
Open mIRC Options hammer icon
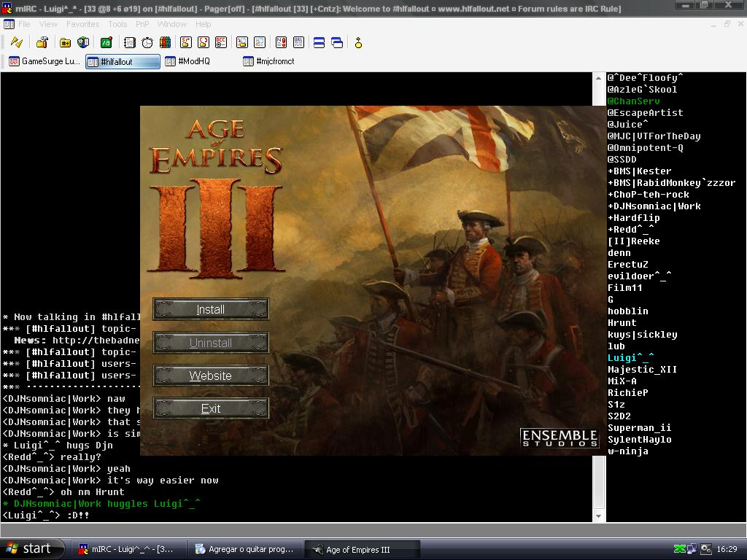point(42,43)
